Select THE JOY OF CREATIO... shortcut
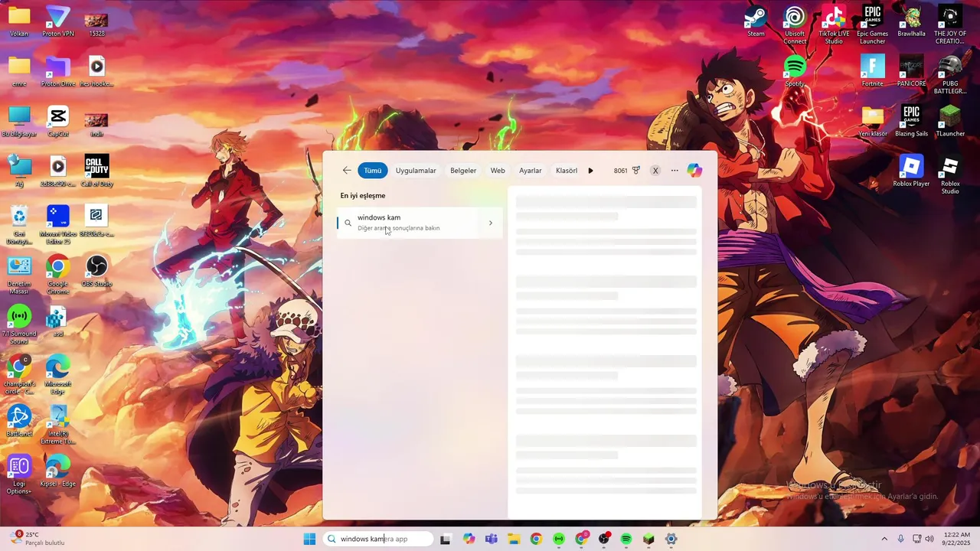The image size is (980, 551). click(950, 24)
